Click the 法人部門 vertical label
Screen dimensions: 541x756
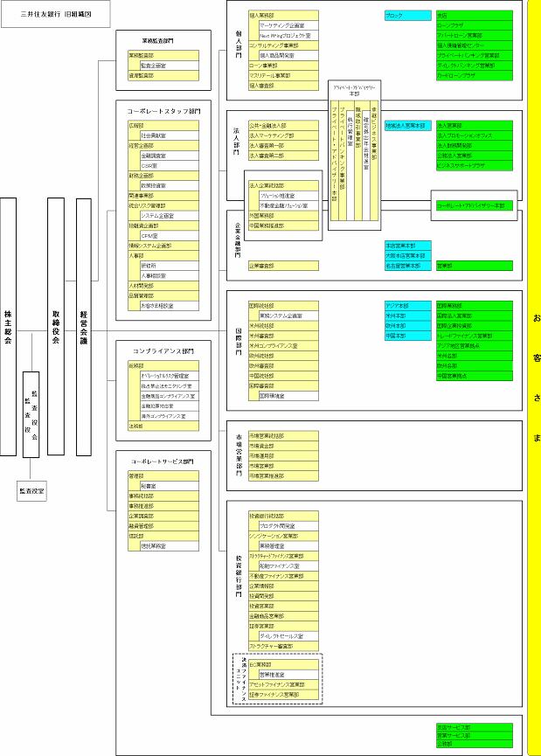point(237,141)
